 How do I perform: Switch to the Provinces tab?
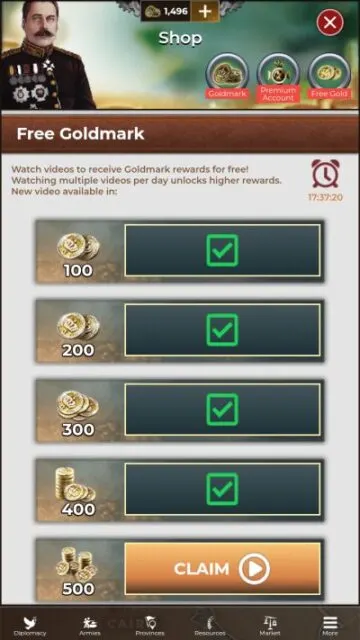pos(149,626)
